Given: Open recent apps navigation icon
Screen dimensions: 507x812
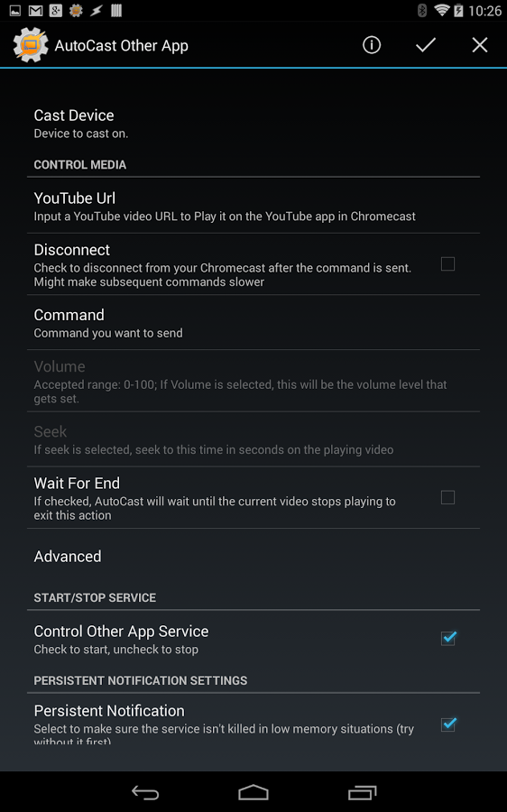Looking at the screenshot, I should [x=362, y=792].
